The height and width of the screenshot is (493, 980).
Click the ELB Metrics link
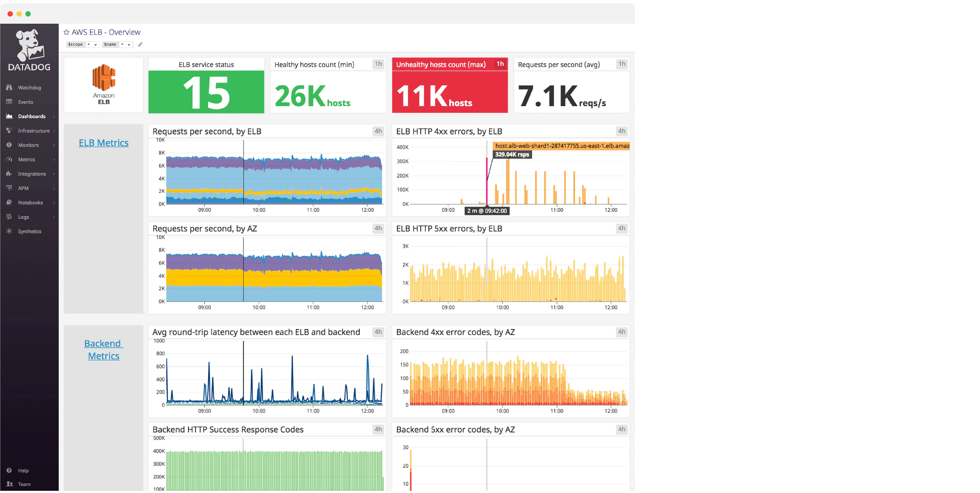pos(104,142)
